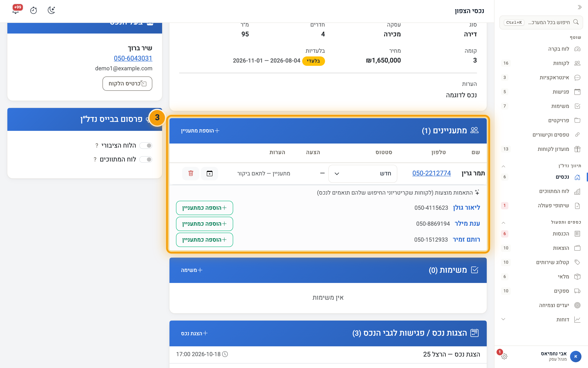
Task: Click הצגת נכס add button
Action: point(194,333)
